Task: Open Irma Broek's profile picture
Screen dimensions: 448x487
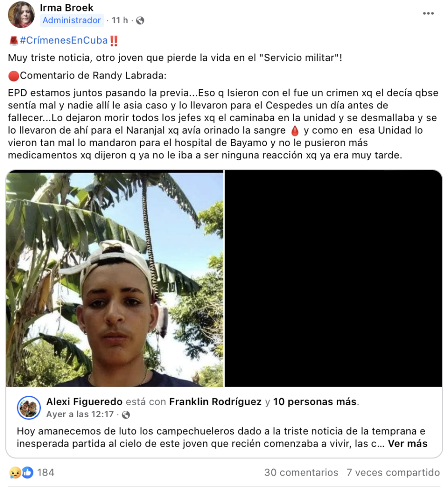Action: click(x=21, y=14)
